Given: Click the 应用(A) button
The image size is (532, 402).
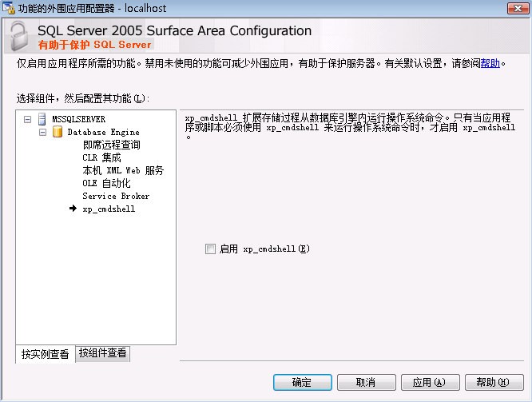Looking at the screenshot, I should 430,382.
